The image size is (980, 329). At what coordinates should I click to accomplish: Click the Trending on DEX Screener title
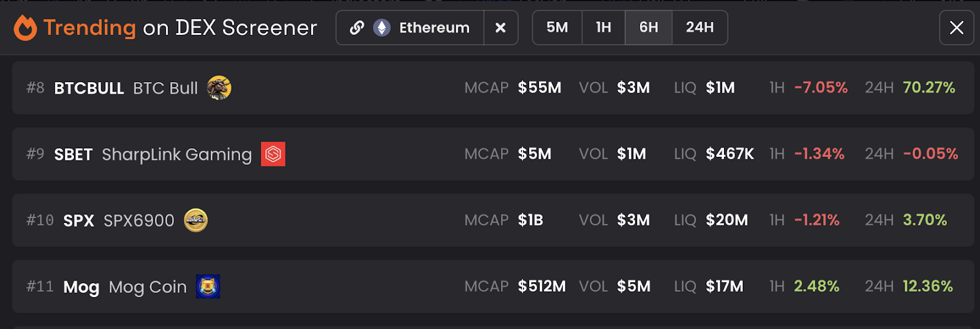tap(180, 28)
